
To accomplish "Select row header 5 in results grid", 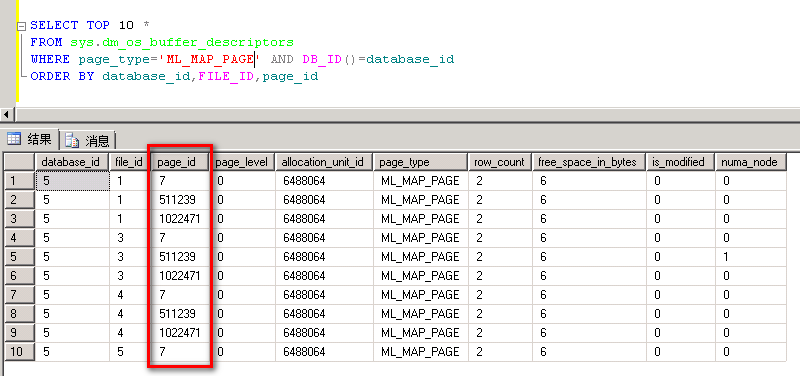I will click(x=19, y=257).
